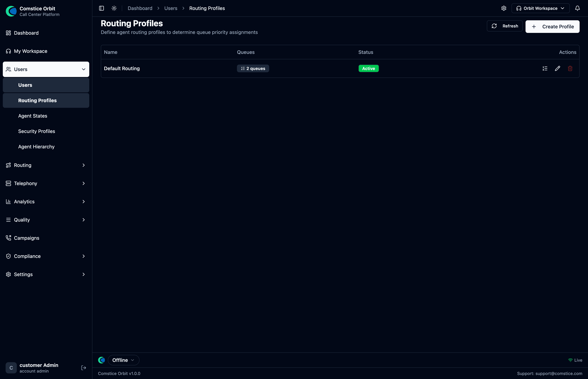Click the Name column header
The image size is (588, 379).
tap(110, 52)
